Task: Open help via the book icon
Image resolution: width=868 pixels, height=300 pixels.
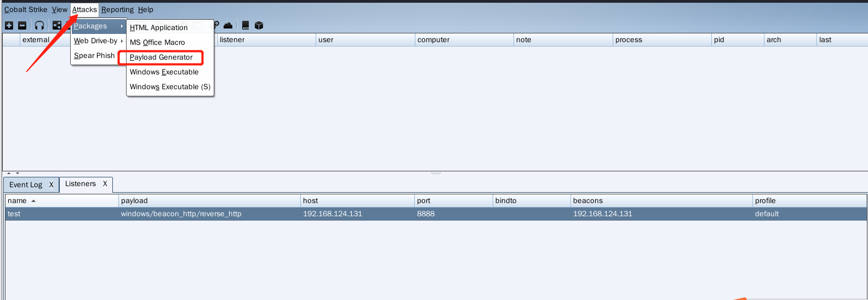Action: coord(245,25)
